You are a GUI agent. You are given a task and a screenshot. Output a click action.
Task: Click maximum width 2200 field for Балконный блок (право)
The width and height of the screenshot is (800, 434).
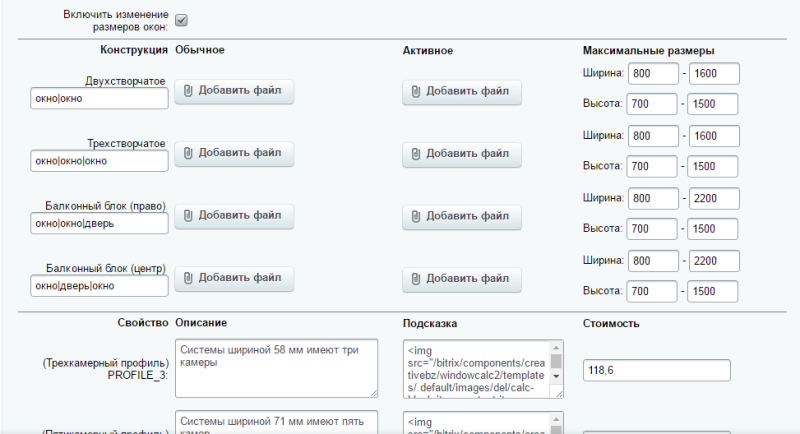click(713, 198)
